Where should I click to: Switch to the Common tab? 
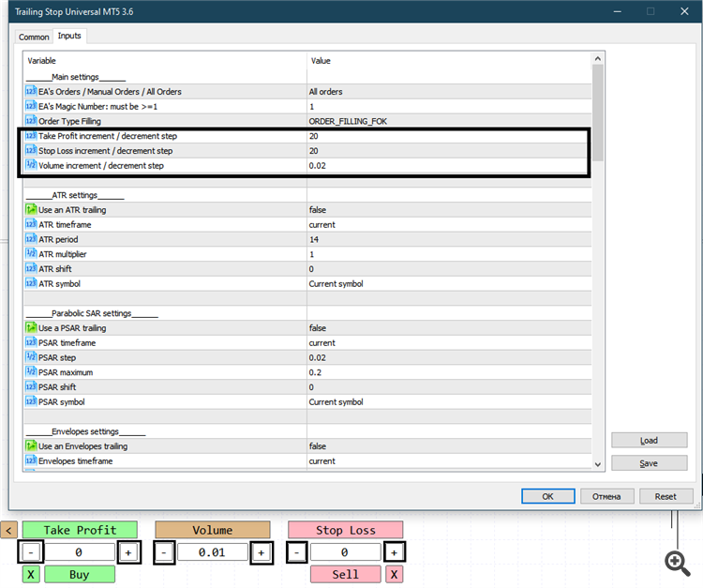[34, 37]
